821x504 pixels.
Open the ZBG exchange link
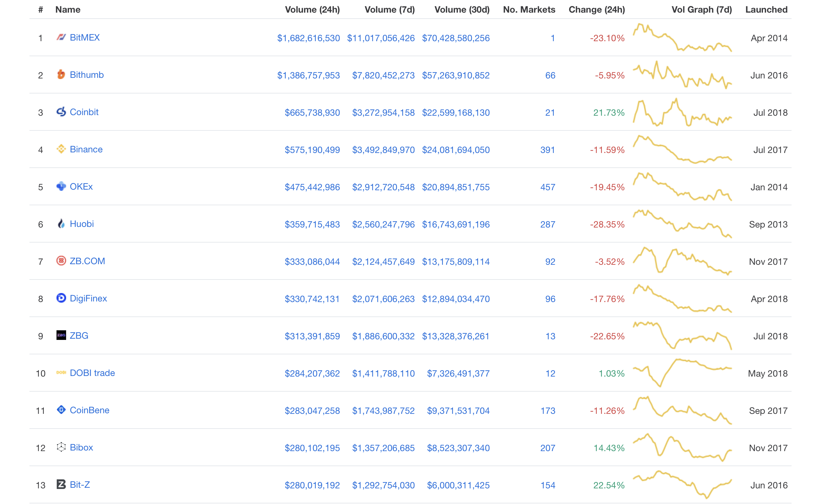(x=79, y=336)
